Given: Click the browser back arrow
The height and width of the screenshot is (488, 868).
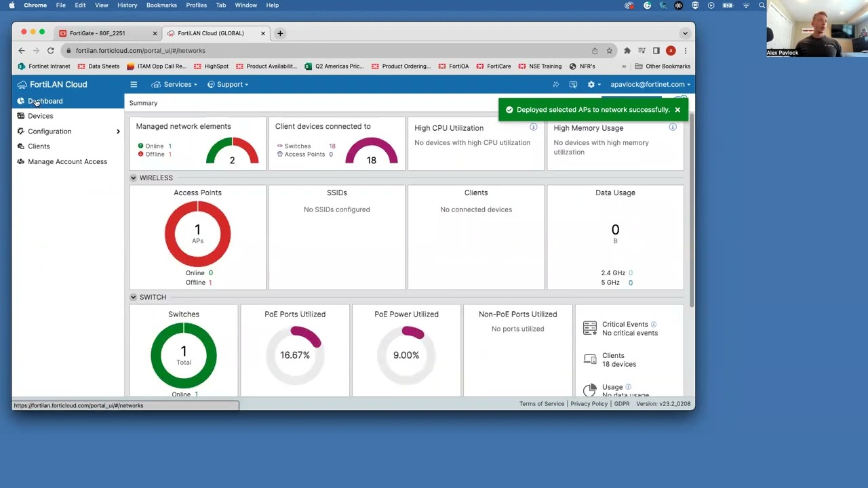Looking at the screenshot, I should pos(22,51).
